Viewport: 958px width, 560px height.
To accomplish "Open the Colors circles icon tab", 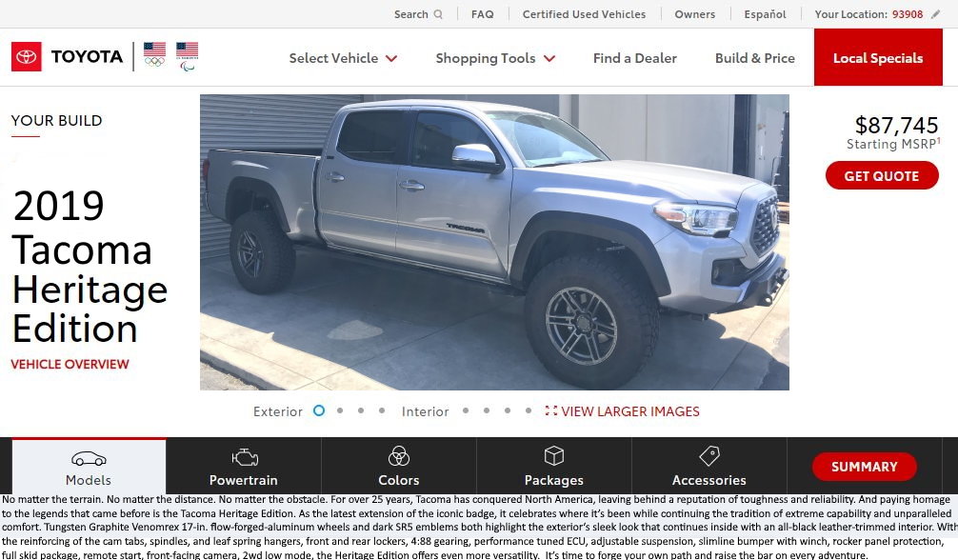I will click(399, 466).
